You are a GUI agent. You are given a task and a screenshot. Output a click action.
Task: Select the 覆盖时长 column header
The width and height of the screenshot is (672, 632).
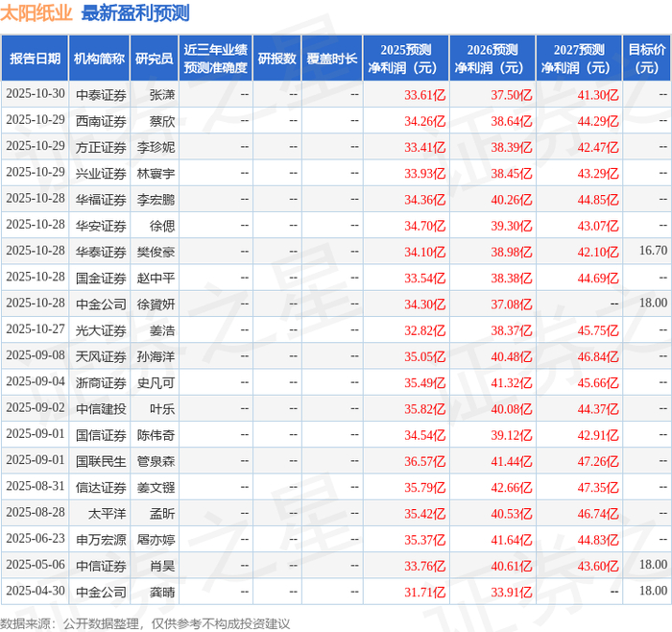[332, 59]
